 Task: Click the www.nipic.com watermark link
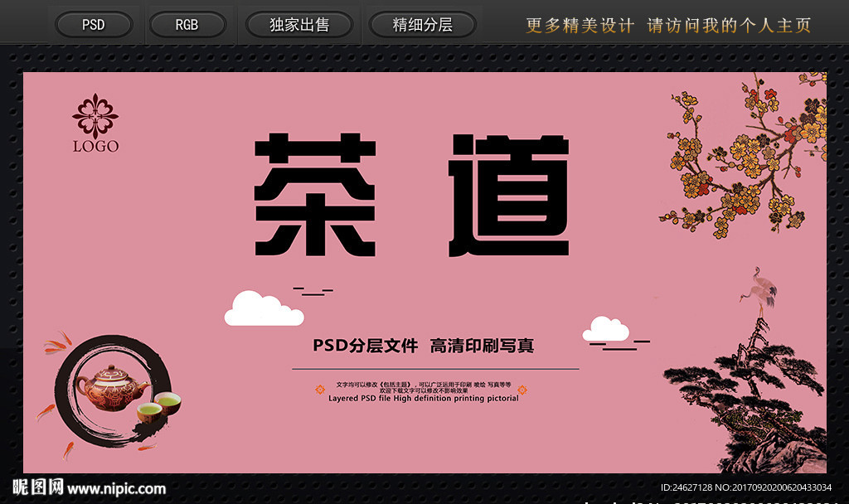click(116, 488)
